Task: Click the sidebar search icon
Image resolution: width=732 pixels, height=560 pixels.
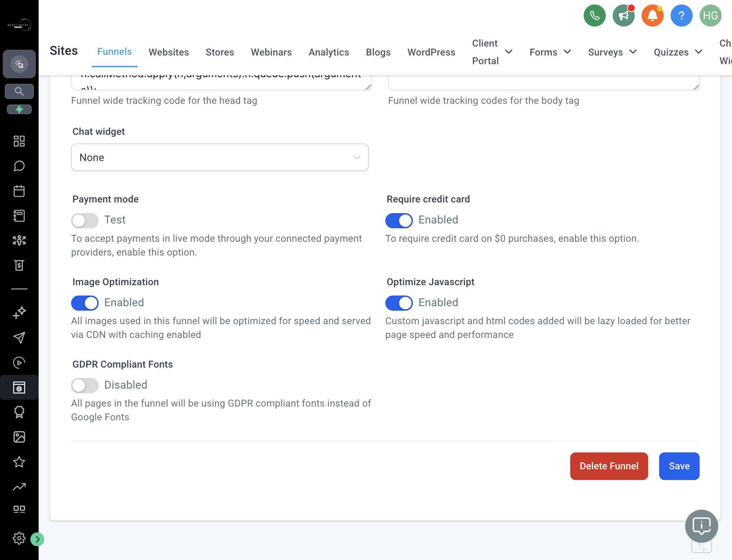Action: (x=19, y=91)
